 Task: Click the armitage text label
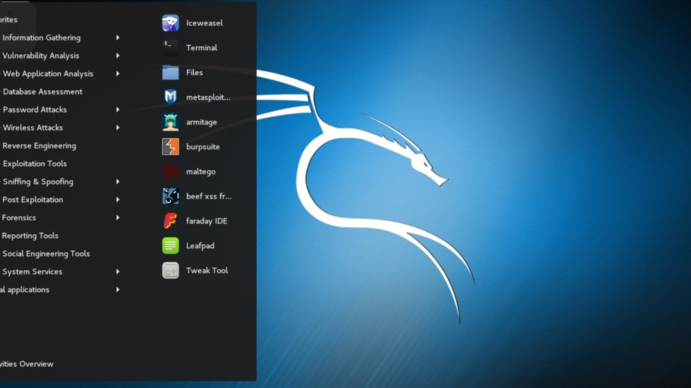click(x=201, y=122)
